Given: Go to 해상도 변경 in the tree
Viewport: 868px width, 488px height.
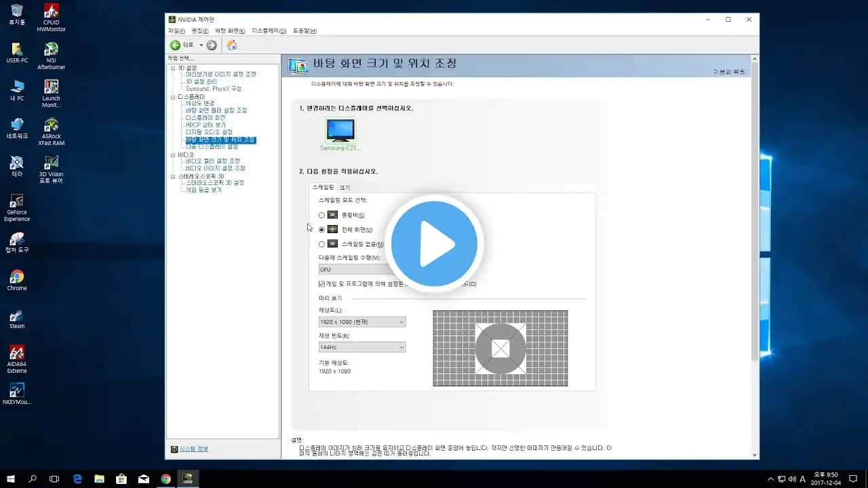Looking at the screenshot, I should pos(200,103).
